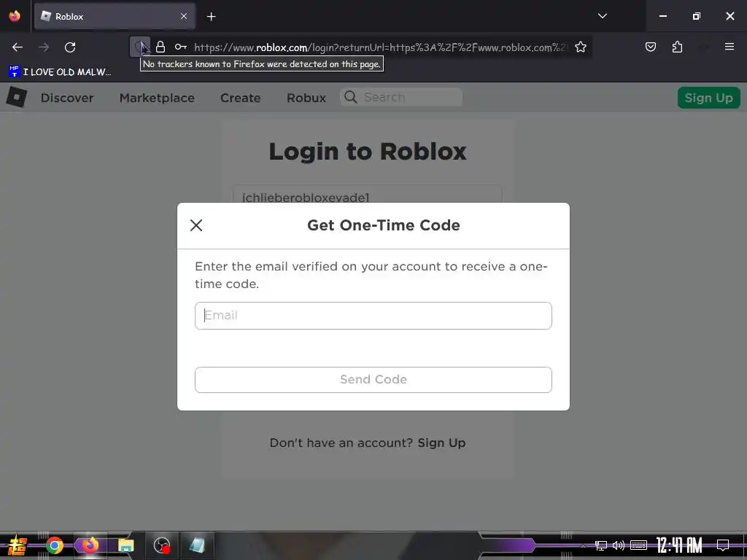Open File Explorer from the taskbar
The image size is (747, 560).
point(125,545)
